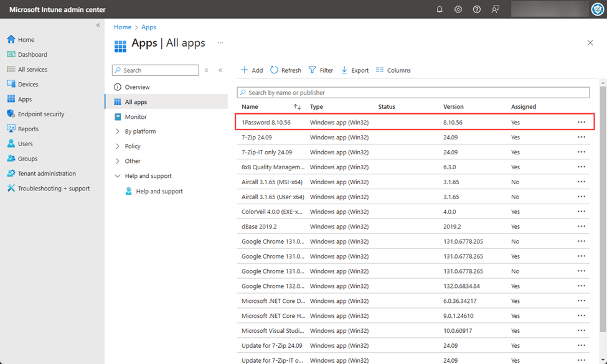This screenshot has width=607, height=364.
Task: Click the Home breadcrumb link
Action: pos(122,27)
